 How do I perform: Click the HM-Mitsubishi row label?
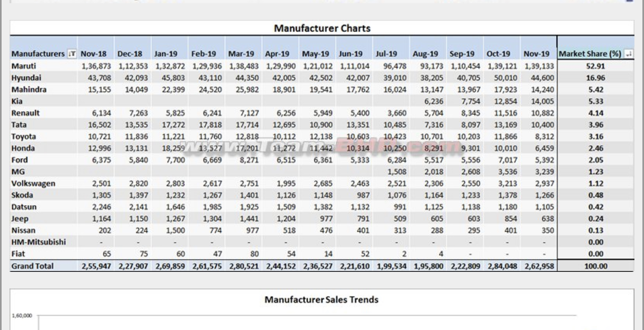(39, 242)
